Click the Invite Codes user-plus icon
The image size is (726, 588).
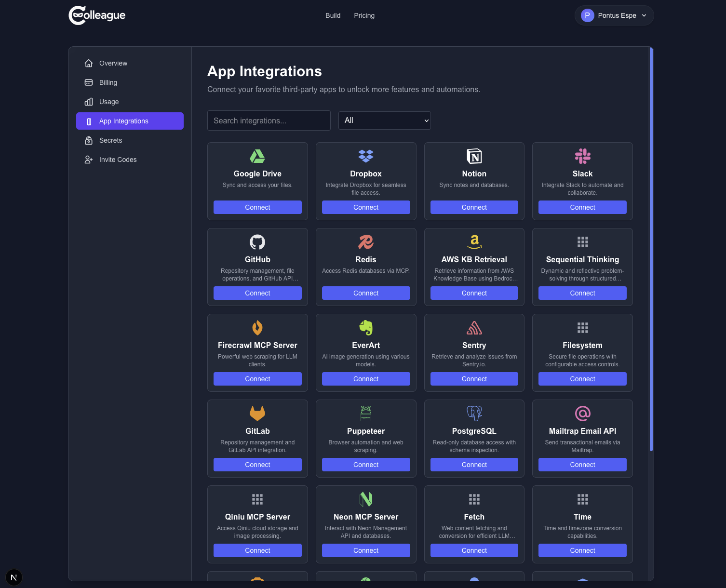pos(89,160)
